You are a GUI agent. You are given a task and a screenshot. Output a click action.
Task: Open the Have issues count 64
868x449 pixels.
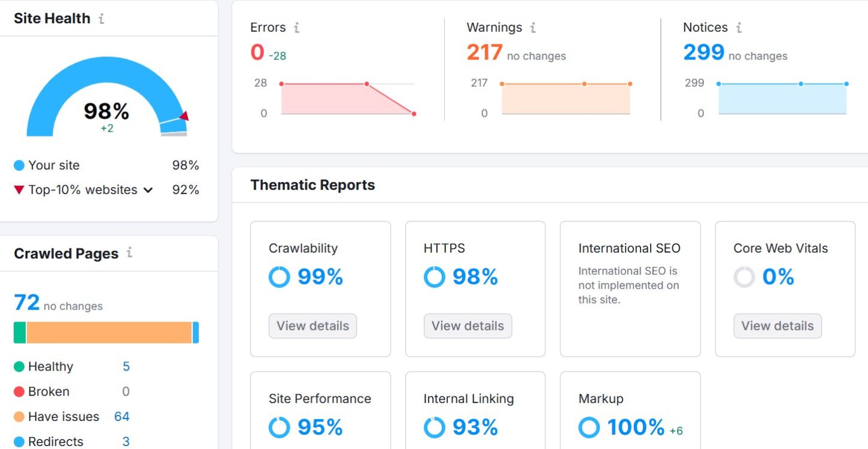[122, 417]
